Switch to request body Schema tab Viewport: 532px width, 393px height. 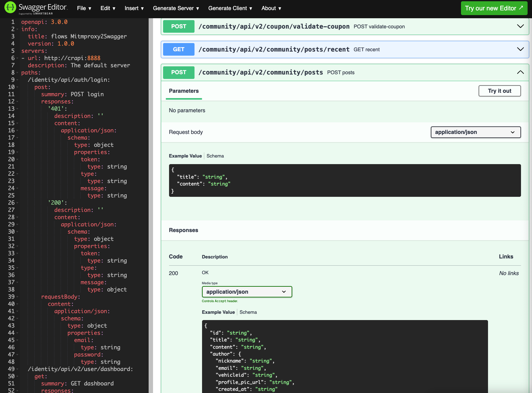point(215,156)
